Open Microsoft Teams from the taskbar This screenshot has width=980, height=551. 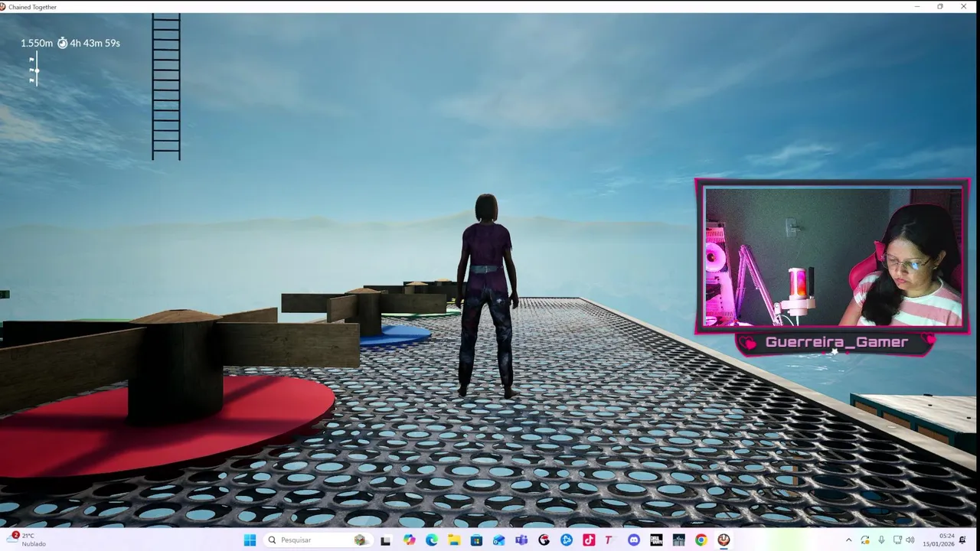tap(521, 540)
